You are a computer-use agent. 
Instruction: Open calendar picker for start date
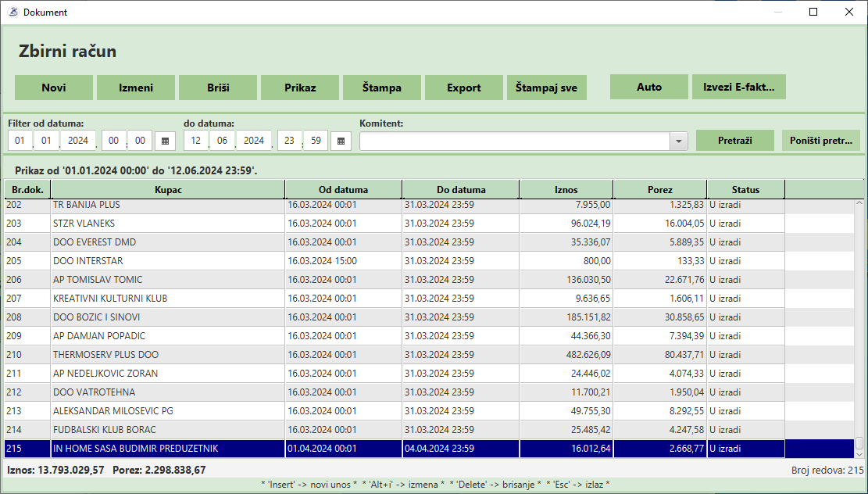166,141
